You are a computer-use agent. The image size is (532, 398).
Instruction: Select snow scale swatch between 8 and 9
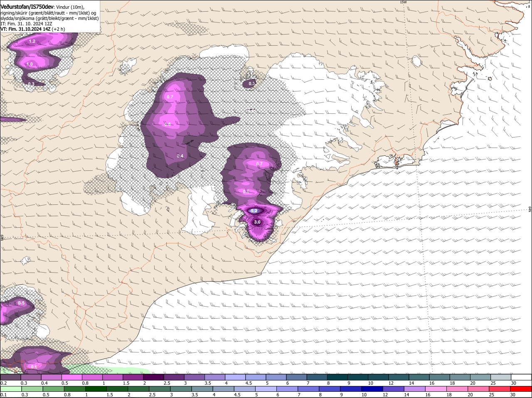click(338, 377)
